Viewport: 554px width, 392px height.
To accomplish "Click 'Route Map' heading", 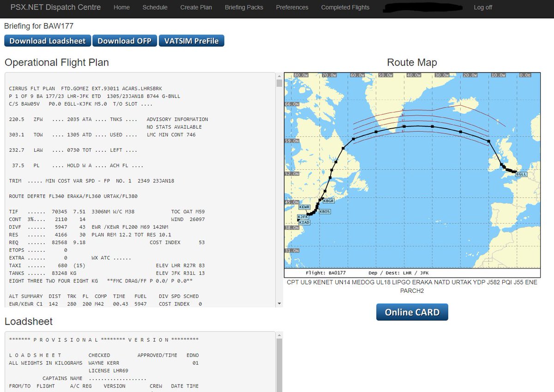I will pos(412,62).
